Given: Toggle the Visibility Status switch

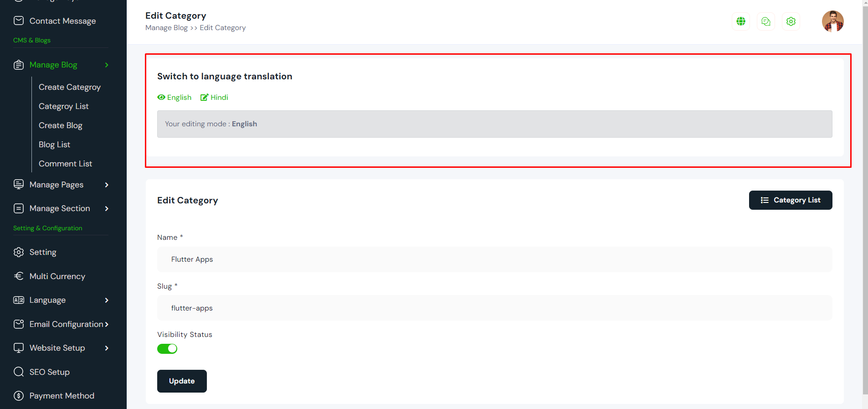Looking at the screenshot, I should tap(167, 349).
